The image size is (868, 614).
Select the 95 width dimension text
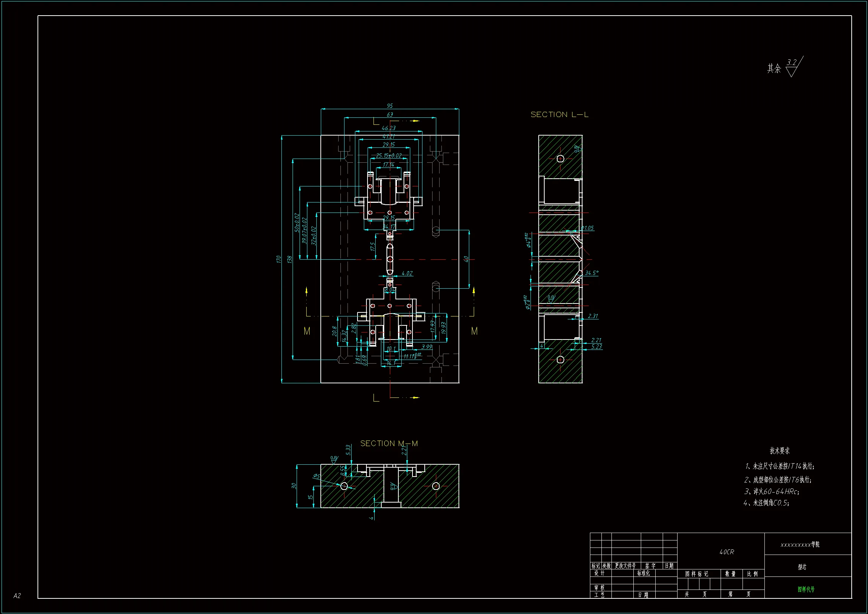point(389,106)
